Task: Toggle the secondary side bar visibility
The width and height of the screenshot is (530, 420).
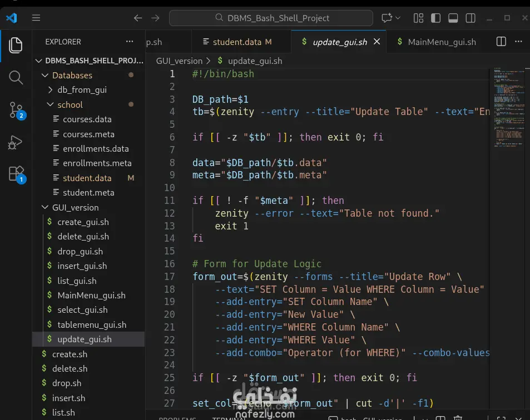Action: coord(470,18)
